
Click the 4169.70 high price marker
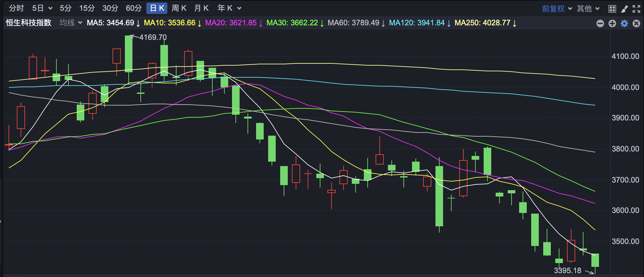tap(153, 37)
